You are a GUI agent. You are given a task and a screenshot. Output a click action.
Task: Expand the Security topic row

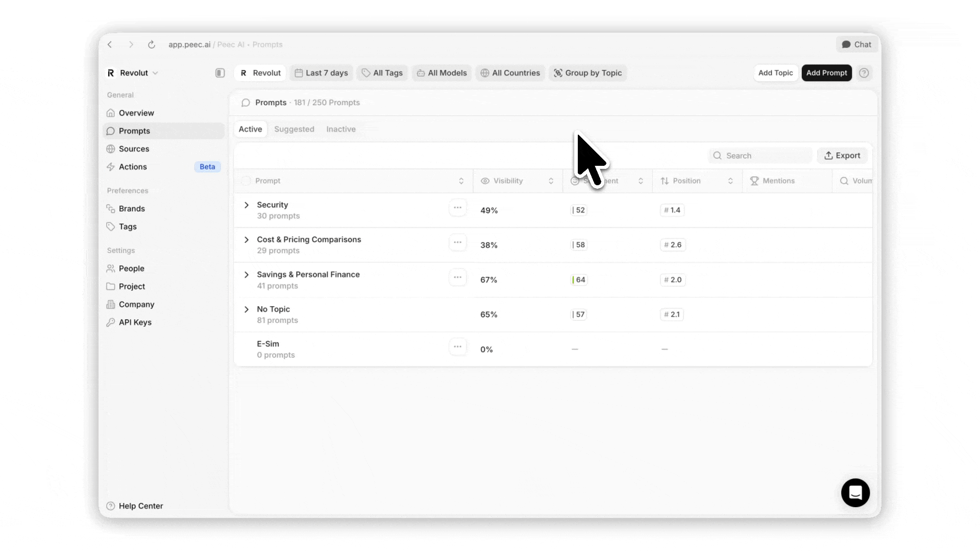[246, 205]
